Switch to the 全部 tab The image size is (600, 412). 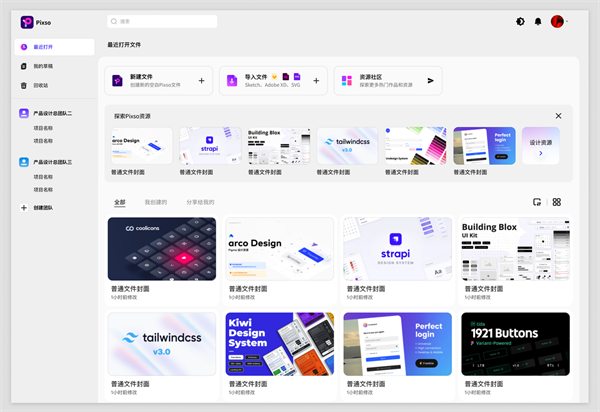120,202
